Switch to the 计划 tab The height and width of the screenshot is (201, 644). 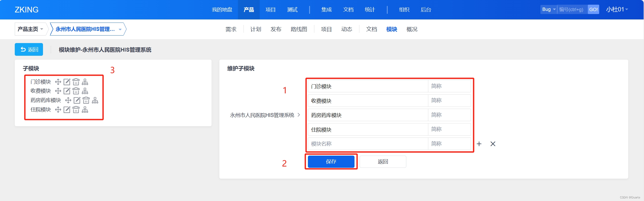pos(256,29)
